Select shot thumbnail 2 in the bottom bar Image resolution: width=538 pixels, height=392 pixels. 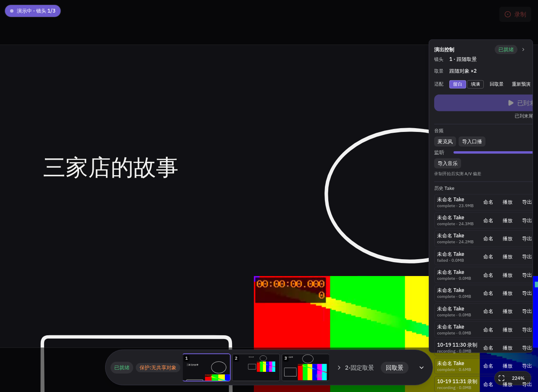[x=256, y=368]
